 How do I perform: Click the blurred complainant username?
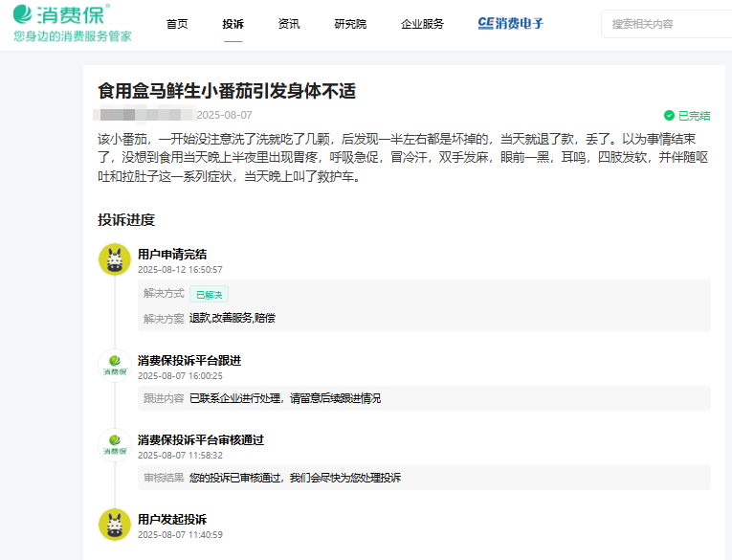[144, 115]
